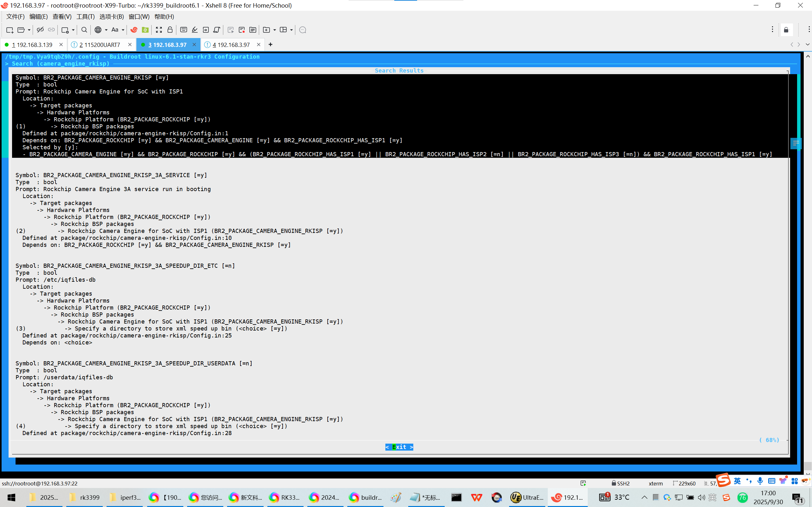The image size is (812, 507).
Task: Switch to tab 1 192.168.3.139
Action: tap(32, 45)
